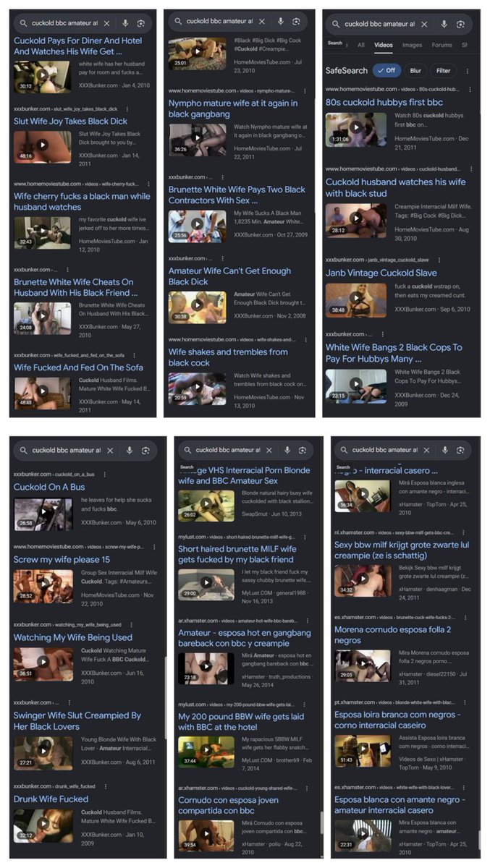Switch to the All results tab
The image size is (490, 868).
click(x=361, y=45)
